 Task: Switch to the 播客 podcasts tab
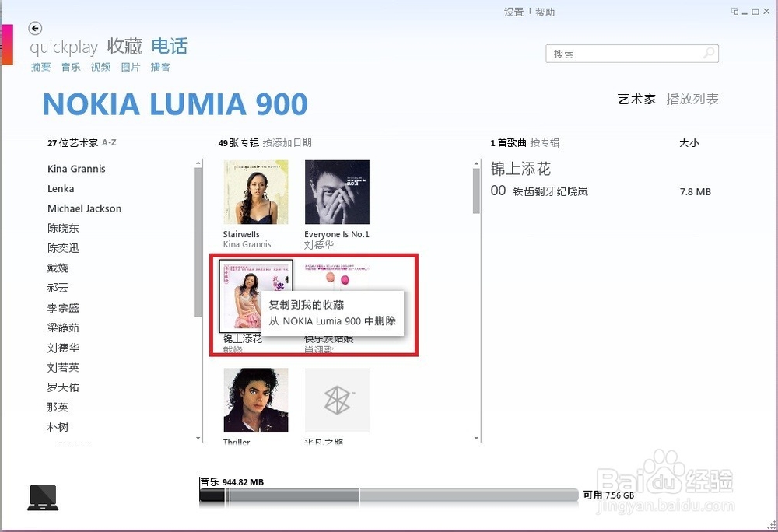[x=160, y=67]
